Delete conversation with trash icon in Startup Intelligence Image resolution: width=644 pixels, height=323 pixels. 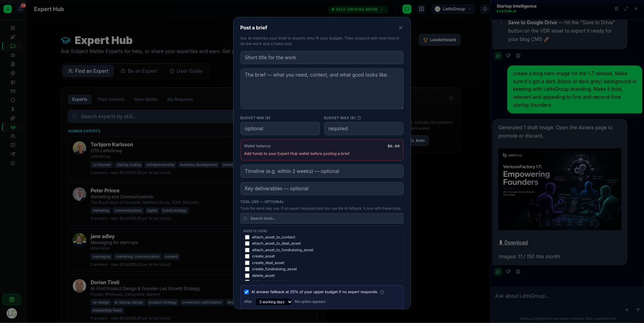pos(617,9)
